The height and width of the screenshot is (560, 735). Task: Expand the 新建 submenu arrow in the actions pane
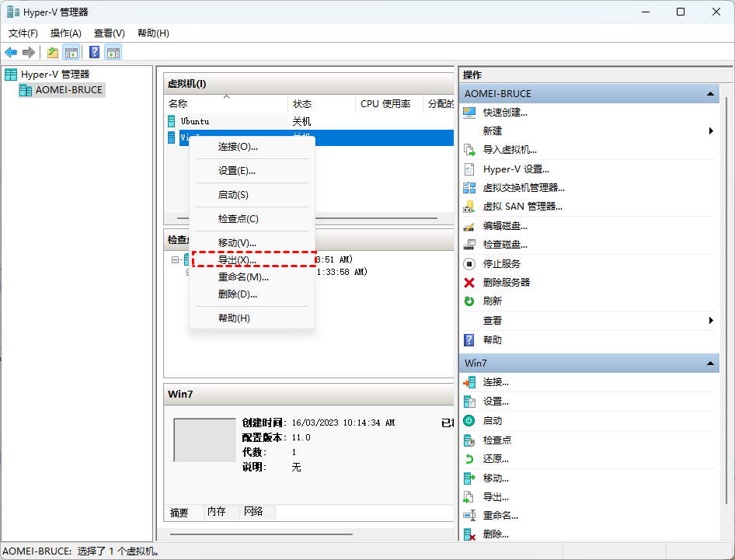click(x=711, y=131)
